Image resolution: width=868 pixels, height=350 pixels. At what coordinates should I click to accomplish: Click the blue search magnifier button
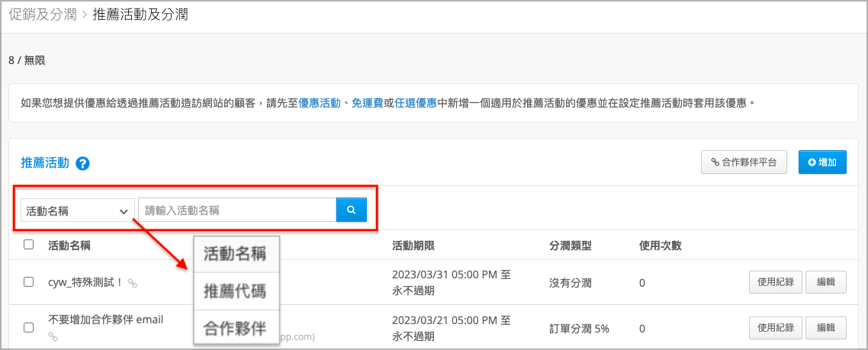[351, 210]
